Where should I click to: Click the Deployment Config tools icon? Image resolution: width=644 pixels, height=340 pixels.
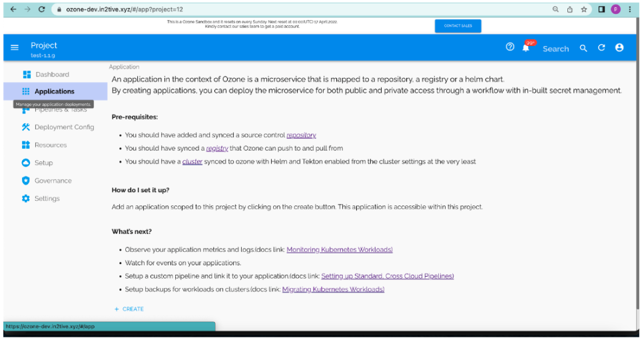pyautogui.click(x=26, y=127)
